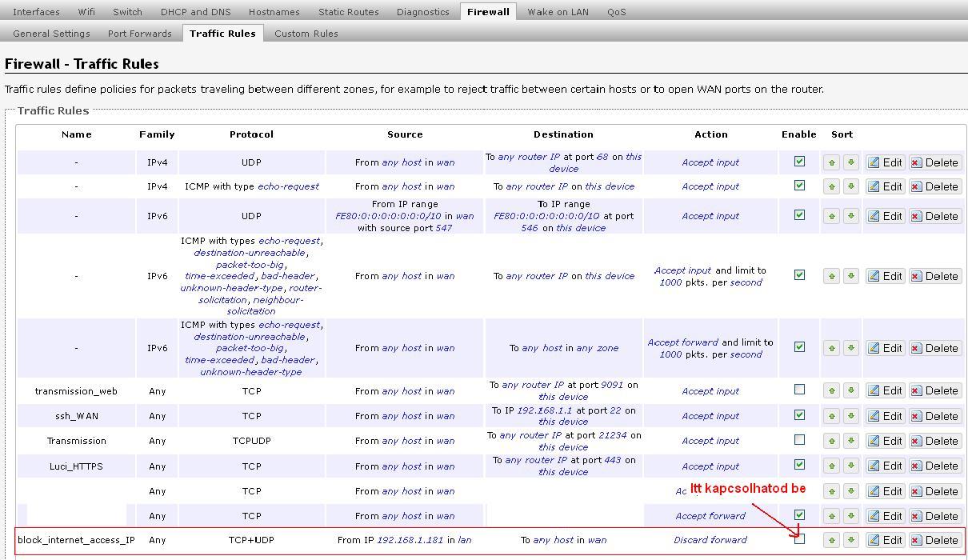The image size is (968, 560).
Task: Open General Settings subtab
Action: [x=51, y=34]
